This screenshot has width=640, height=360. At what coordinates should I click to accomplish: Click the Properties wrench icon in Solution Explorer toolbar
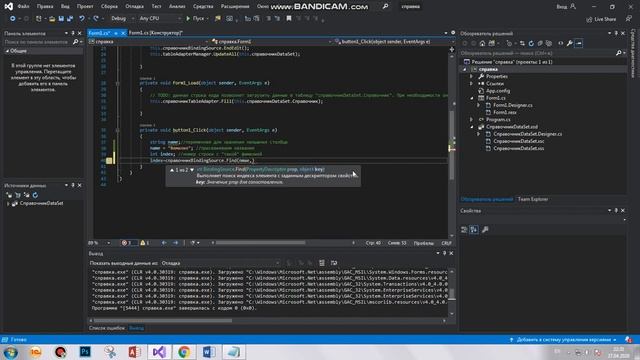coord(569,43)
